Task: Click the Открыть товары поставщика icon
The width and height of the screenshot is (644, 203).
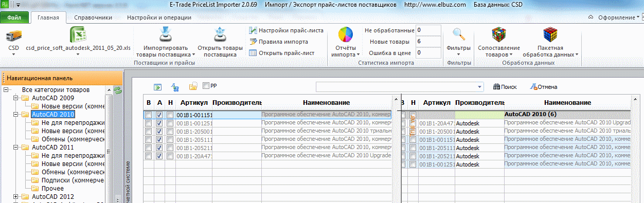Action: pyautogui.click(x=220, y=35)
